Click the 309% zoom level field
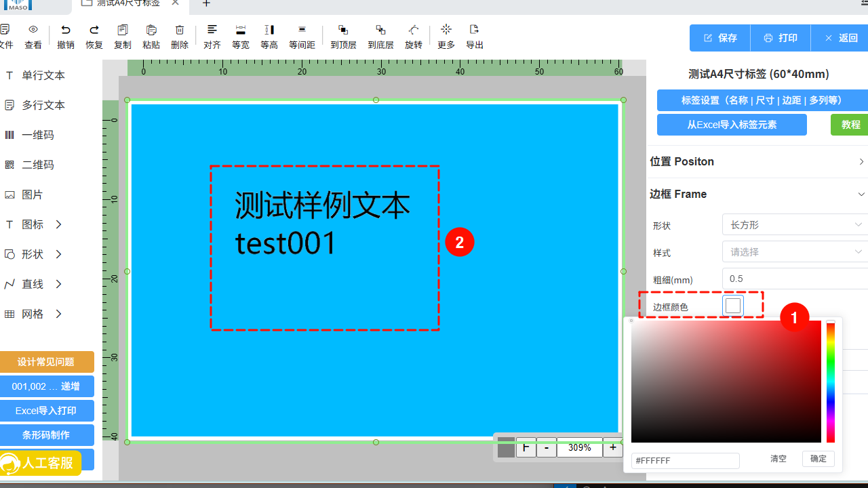The image size is (868, 488). [x=580, y=447]
